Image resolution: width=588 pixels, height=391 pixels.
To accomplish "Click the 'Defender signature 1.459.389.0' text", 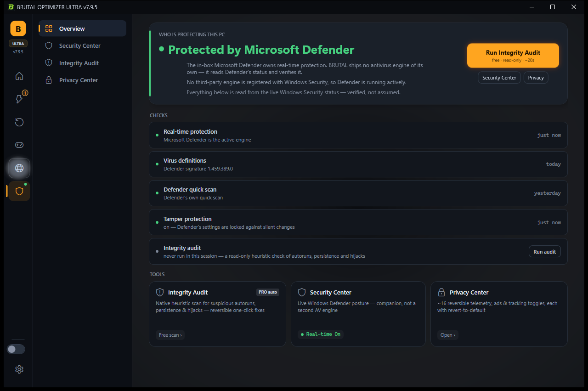I will [198, 169].
